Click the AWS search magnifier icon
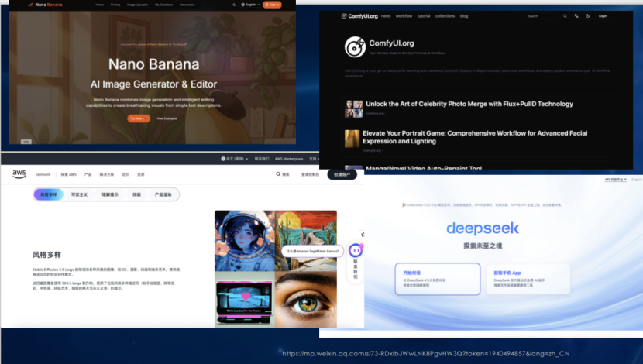643x364 pixels. 278,174
